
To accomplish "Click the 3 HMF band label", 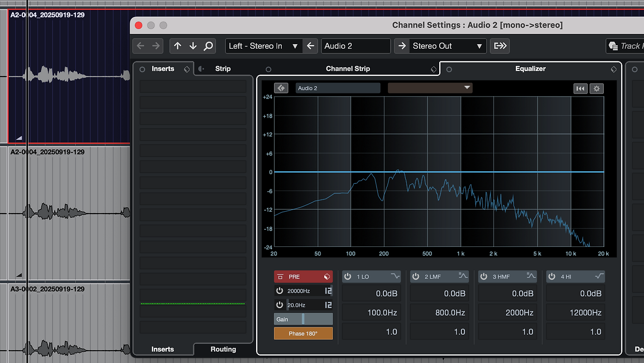I will [x=501, y=277].
